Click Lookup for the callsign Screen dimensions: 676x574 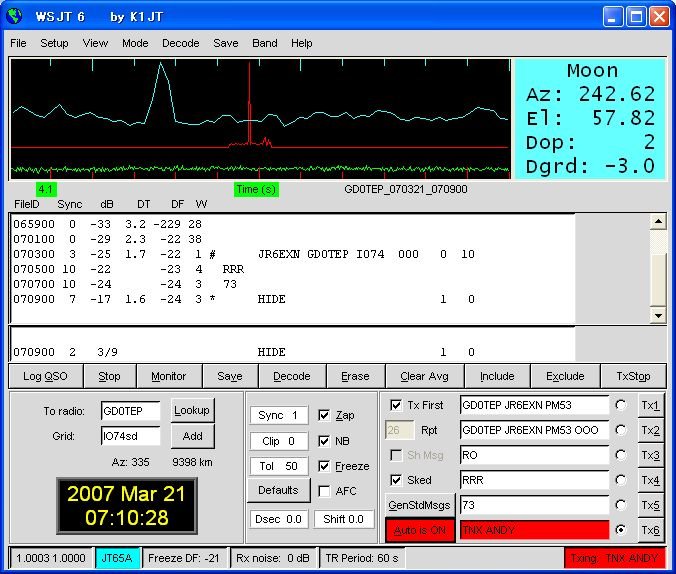coord(192,410)
